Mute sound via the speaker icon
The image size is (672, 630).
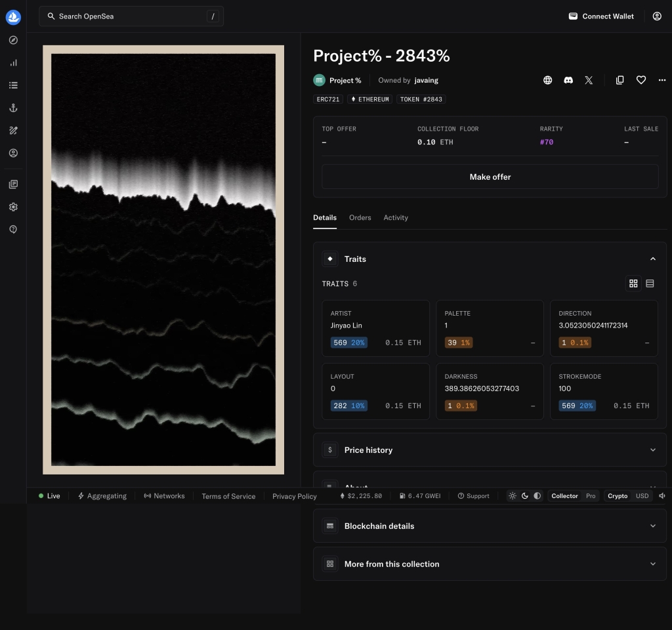pyautogui.click(x=662, y=496)
